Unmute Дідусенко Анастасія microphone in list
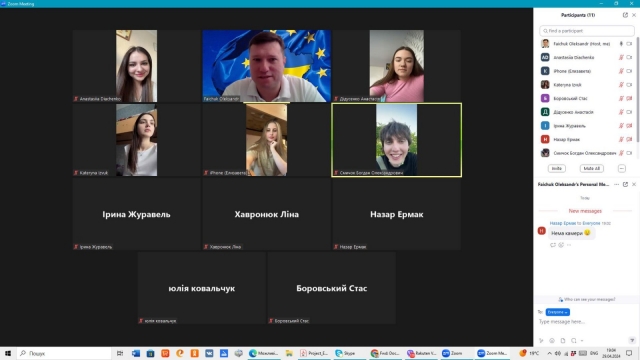Image resolution: width=640 pixels, height=360 pixels. pyautogui.click(x=621, y=112)
